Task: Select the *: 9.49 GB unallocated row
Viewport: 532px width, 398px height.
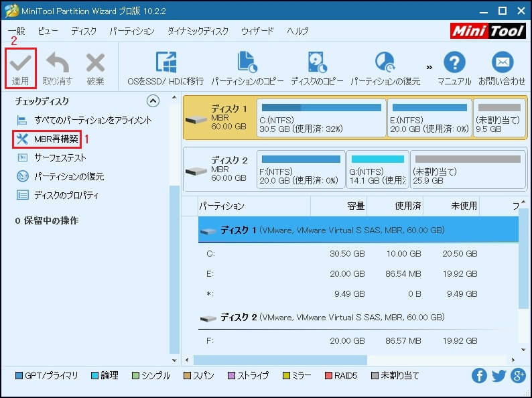Action: [358, 294]
